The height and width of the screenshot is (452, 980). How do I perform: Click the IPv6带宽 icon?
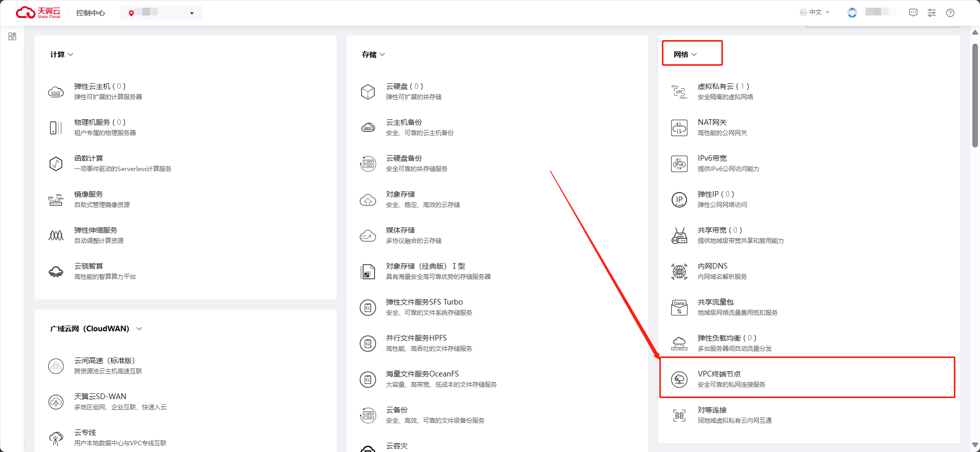[679, 164]
